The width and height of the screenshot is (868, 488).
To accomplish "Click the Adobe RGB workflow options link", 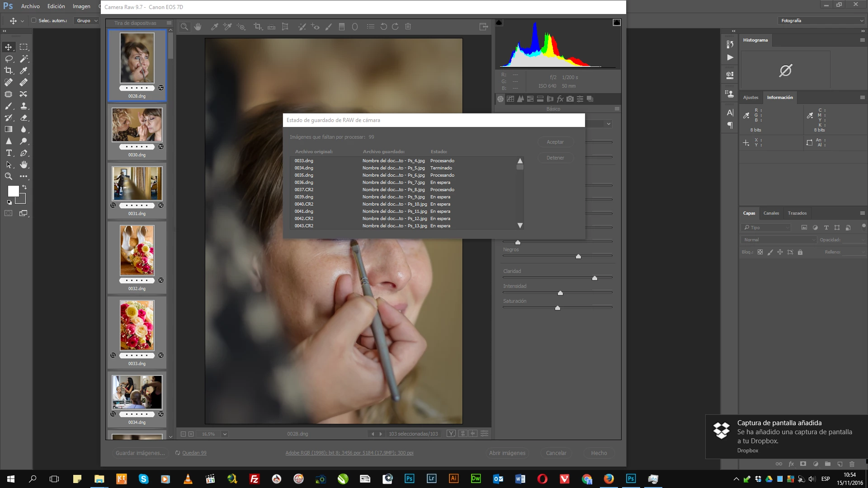I will (x=349, y=453).
